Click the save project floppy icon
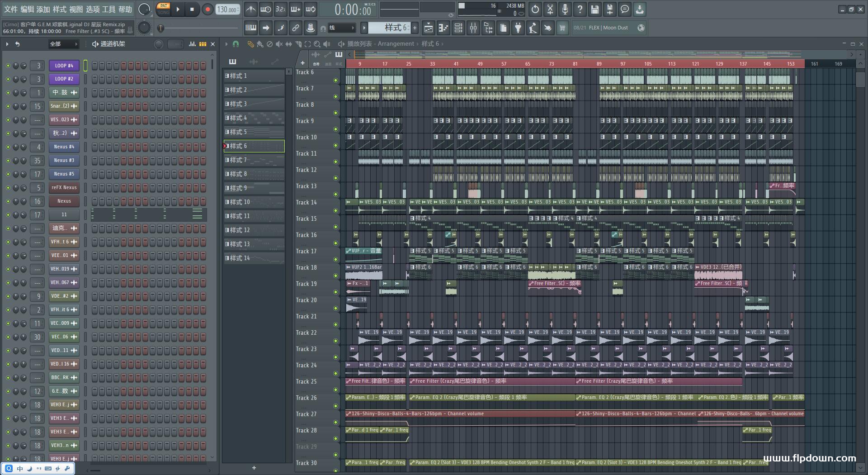This screenshot has width=868, height=475. pos(595,9)
